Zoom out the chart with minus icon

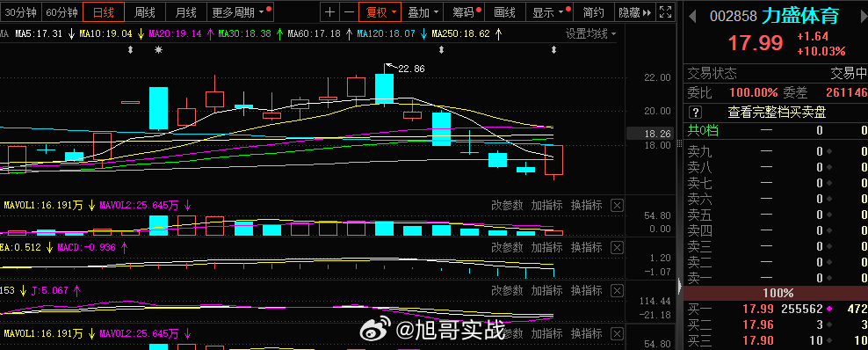click(349, 11)
